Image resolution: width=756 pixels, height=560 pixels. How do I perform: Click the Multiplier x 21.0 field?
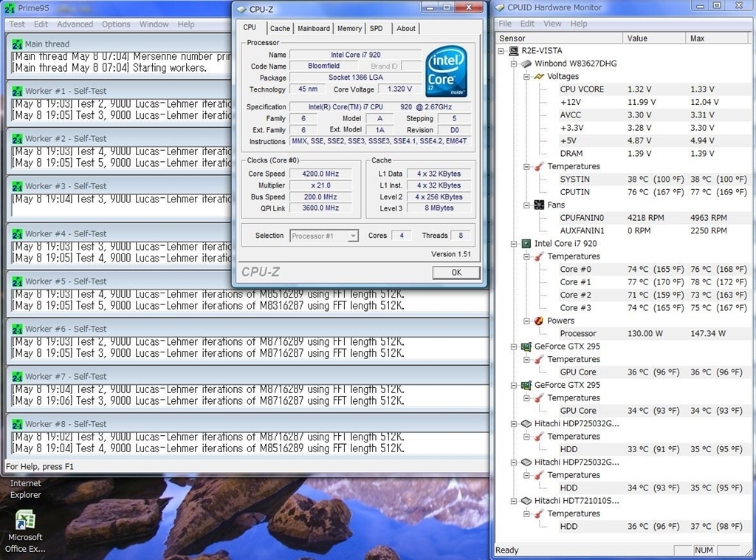coord(320,185)
